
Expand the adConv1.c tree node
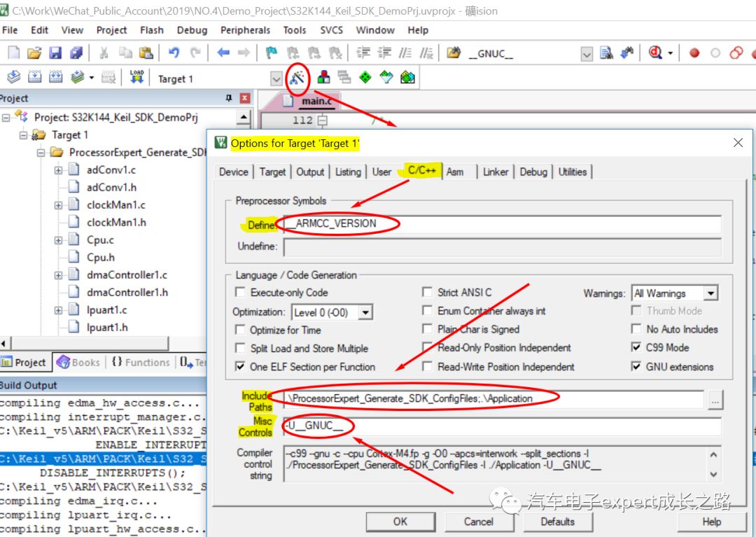58,170
